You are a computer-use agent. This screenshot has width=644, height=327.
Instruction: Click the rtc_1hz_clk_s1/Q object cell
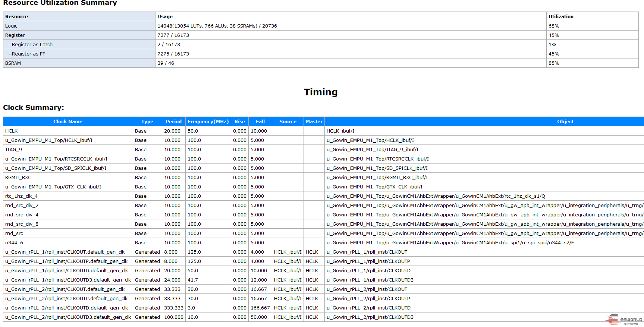(484, 196)
